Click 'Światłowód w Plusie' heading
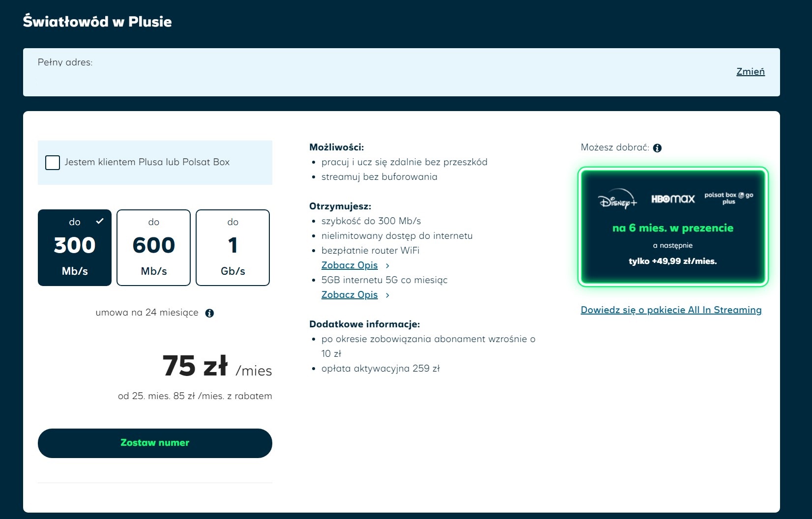The width and height of the screenshot is (812, 519). [x=97, y=22]
